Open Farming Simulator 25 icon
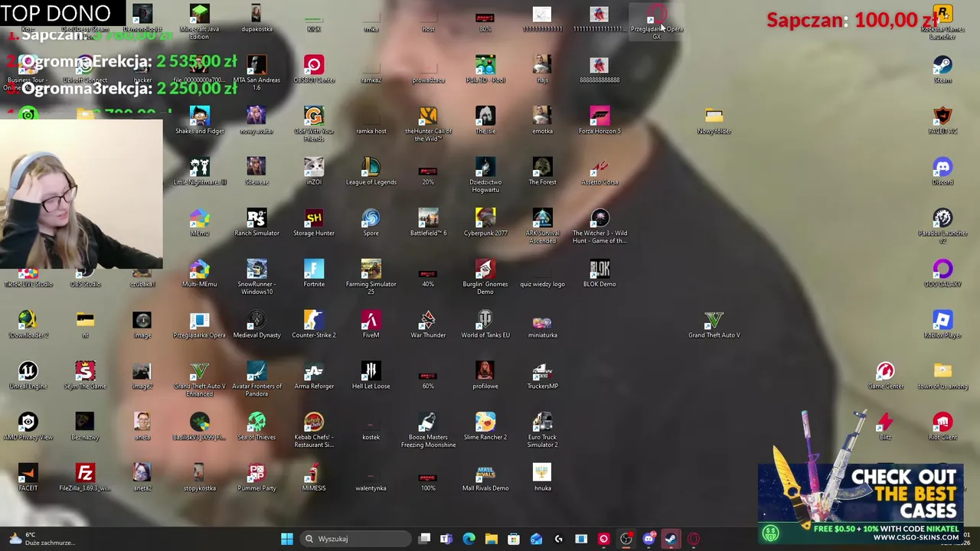The image size is (980, 551). pyautogui.click(x=371, y=277)
